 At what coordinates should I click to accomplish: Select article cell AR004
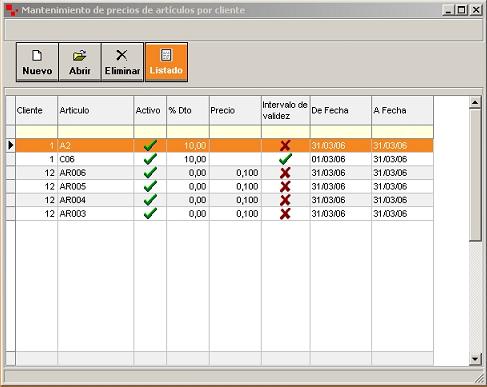point(96,200)
